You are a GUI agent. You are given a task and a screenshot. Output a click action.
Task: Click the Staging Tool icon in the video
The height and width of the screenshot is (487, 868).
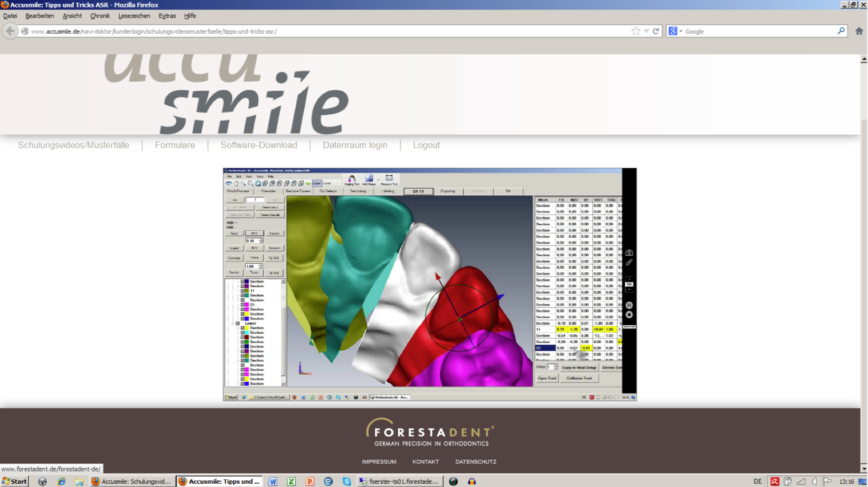click(x=352, y=180)
